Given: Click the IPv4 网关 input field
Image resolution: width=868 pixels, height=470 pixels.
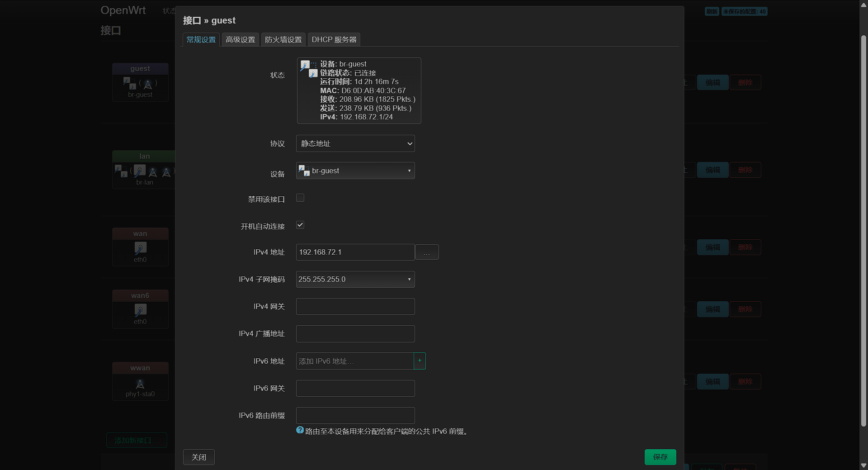Looking at the screenshot, I should tap(355, 307).
